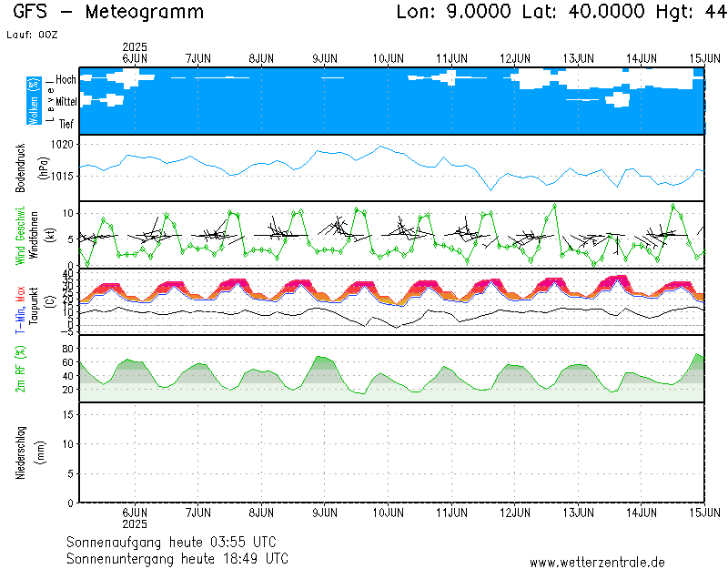Click the 'Hoch' cloud level label

point(66,79)
